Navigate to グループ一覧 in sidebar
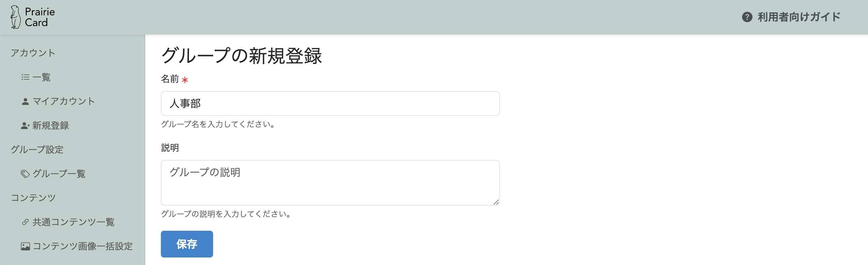868x265 pixels. click(x=59, y=174)
